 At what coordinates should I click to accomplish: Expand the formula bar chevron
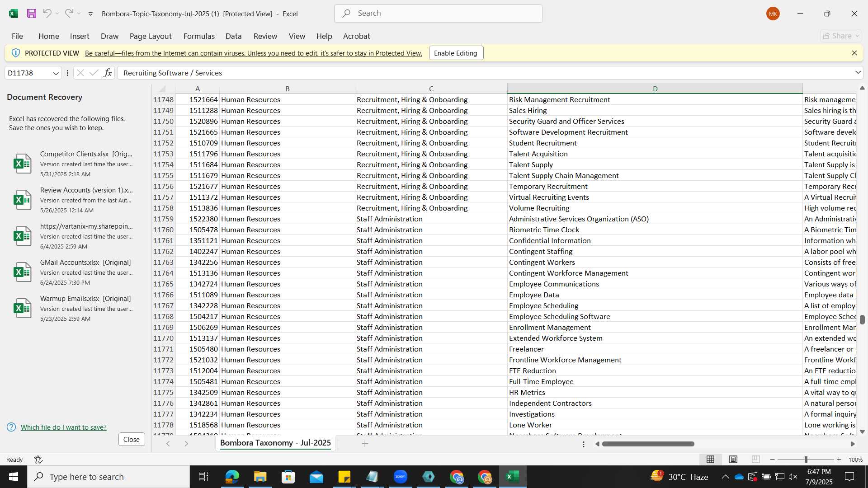pyautogui.click(x=858, y=73)
